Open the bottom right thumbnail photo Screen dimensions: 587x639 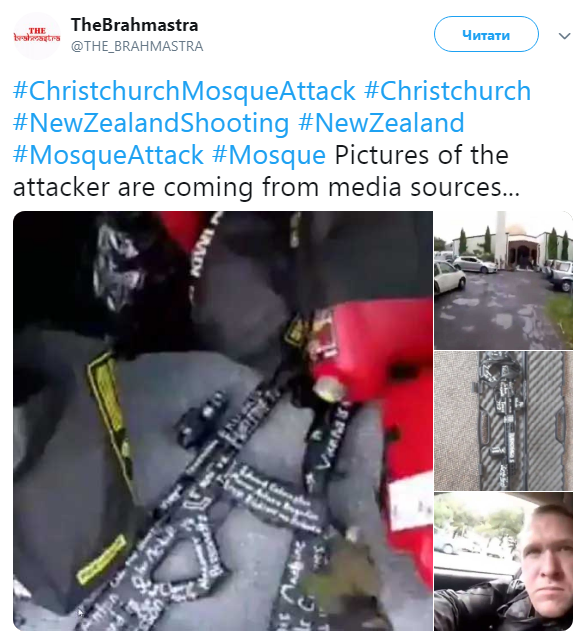point(503,562)
